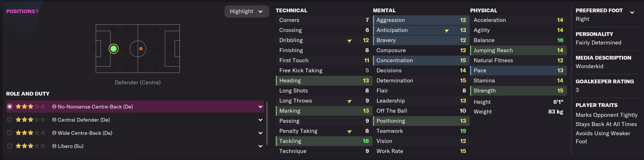Open the Highlight dropdown
The image size is (644, 160).
click(246, 12)
